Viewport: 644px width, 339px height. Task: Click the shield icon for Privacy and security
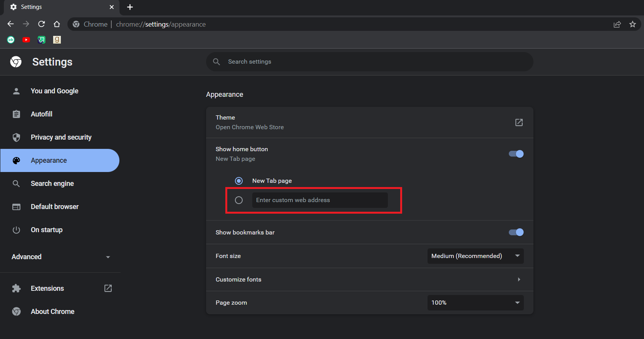pyautogui.click(x=16, y=137)
